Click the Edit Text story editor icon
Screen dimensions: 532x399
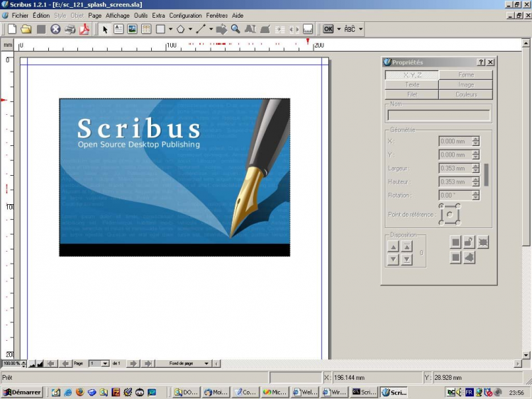(265, 29)
